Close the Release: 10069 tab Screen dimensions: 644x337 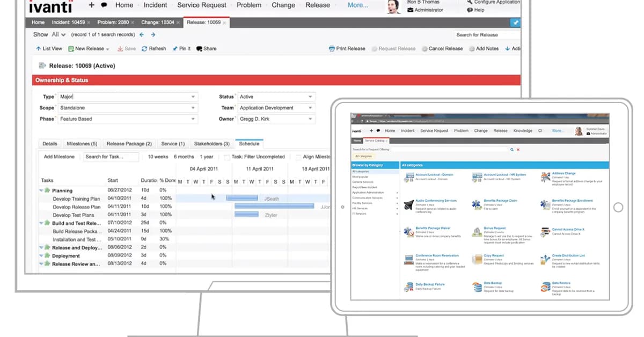pos(224,23)
